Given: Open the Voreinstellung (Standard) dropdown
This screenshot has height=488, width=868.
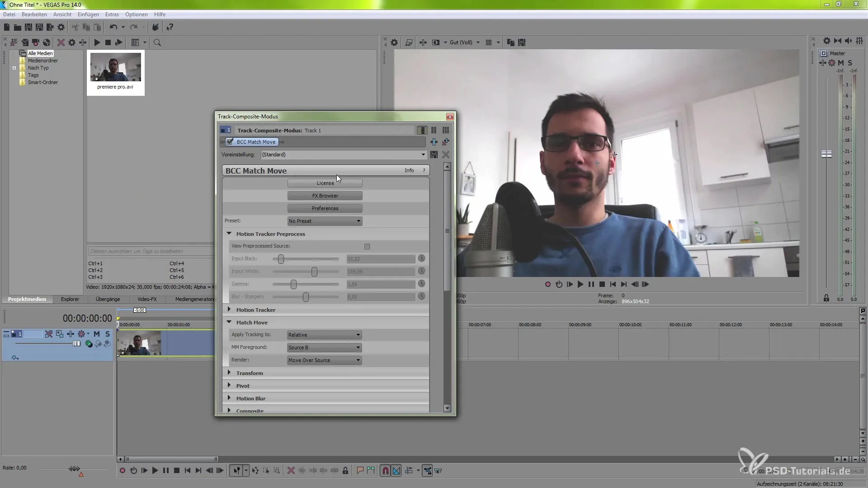Looking at the screenshot, I should 344,155.
